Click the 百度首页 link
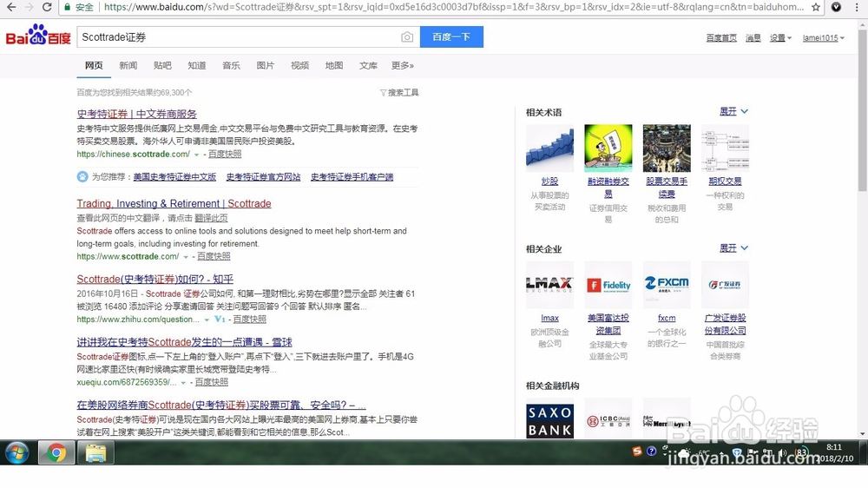Screen dimensions: 868x488 click(x=721, y=37)
